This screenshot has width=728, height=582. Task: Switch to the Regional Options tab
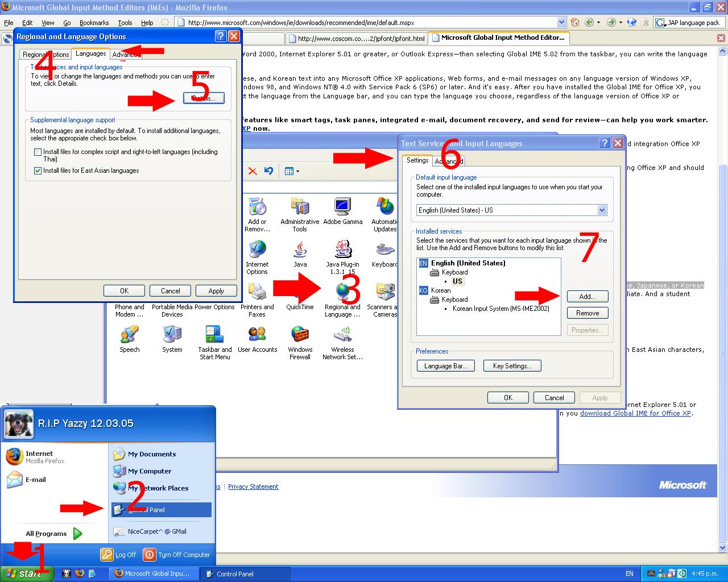coord(45,55)
